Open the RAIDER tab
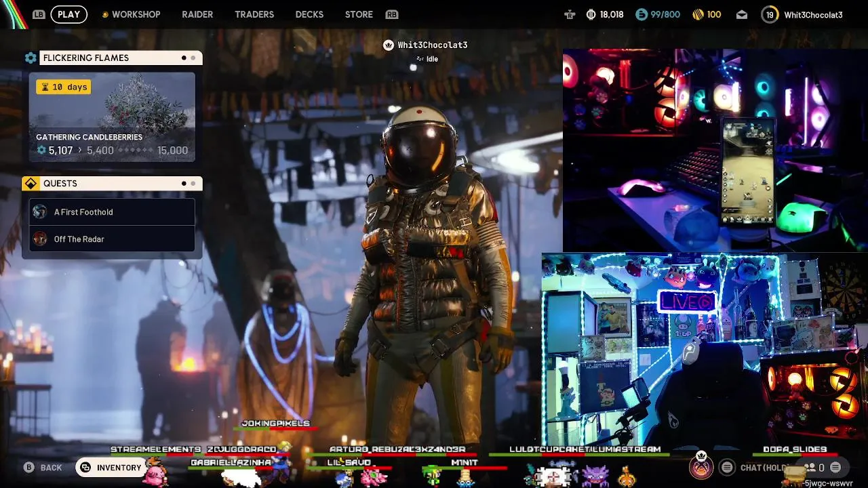Screen dimensions: 868x488 tap(197, 14)
